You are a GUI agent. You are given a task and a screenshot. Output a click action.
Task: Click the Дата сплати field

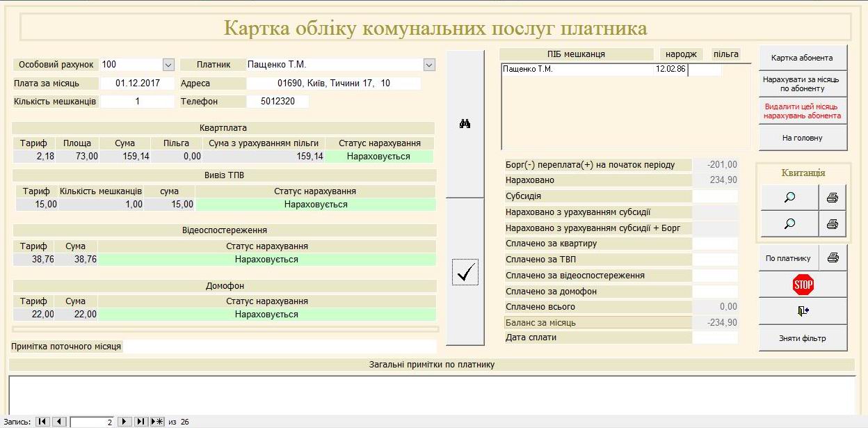(x=715, y=338)
